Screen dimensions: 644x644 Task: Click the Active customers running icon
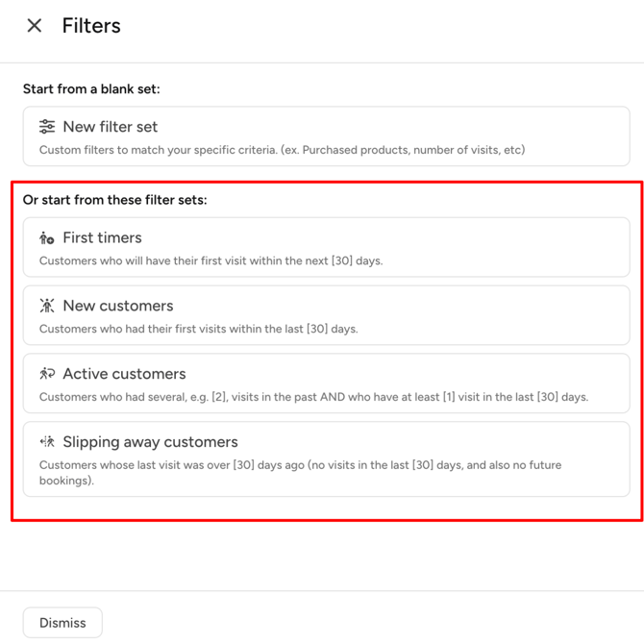pos(47,374)
